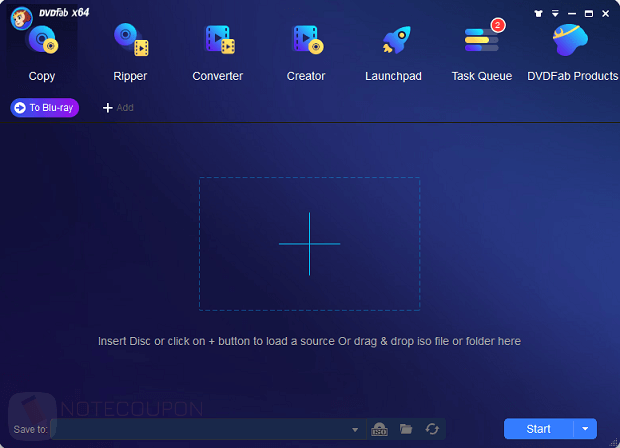Click the Start button
This screenshot has height=448, width=620.
(x=539, y=429)
